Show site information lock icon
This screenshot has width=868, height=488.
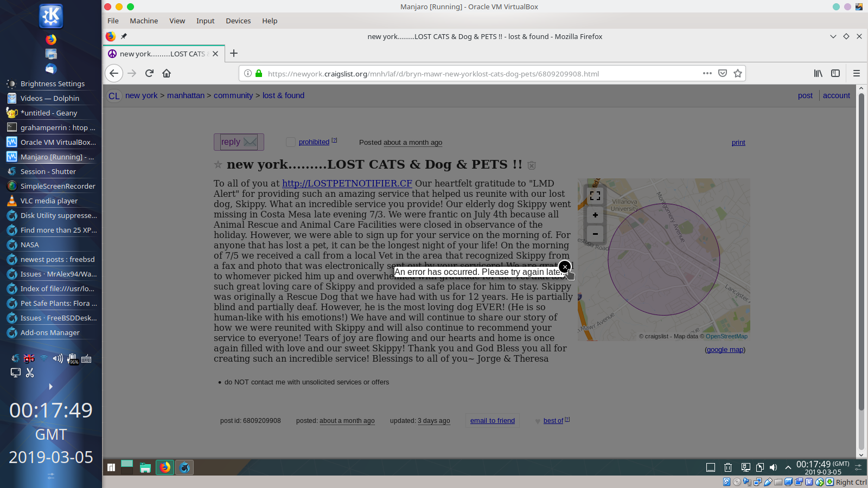[259, 73]
